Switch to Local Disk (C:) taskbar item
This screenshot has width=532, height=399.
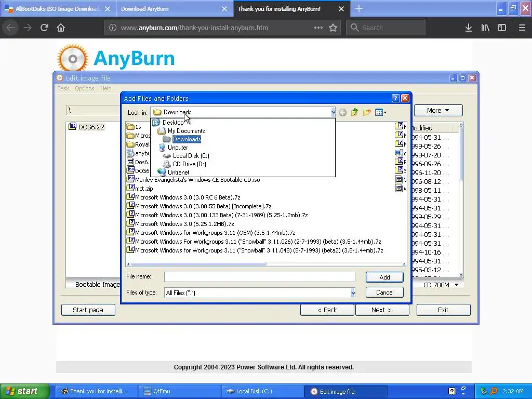[262, 391]
